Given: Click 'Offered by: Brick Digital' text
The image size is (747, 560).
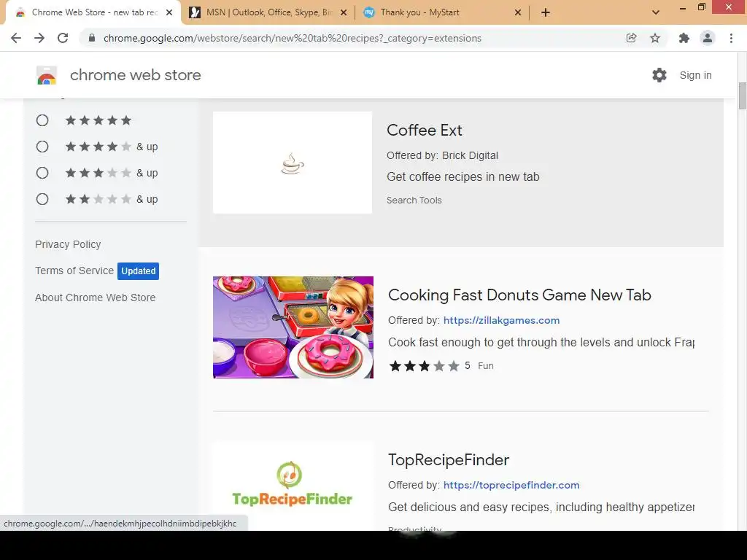Looking at the screenshot, I should point(442,156).
